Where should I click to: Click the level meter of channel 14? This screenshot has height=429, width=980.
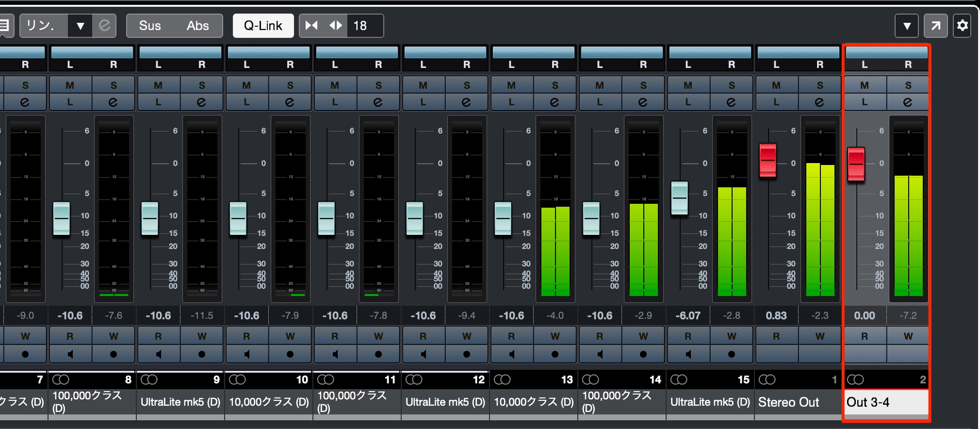[644, 209]
